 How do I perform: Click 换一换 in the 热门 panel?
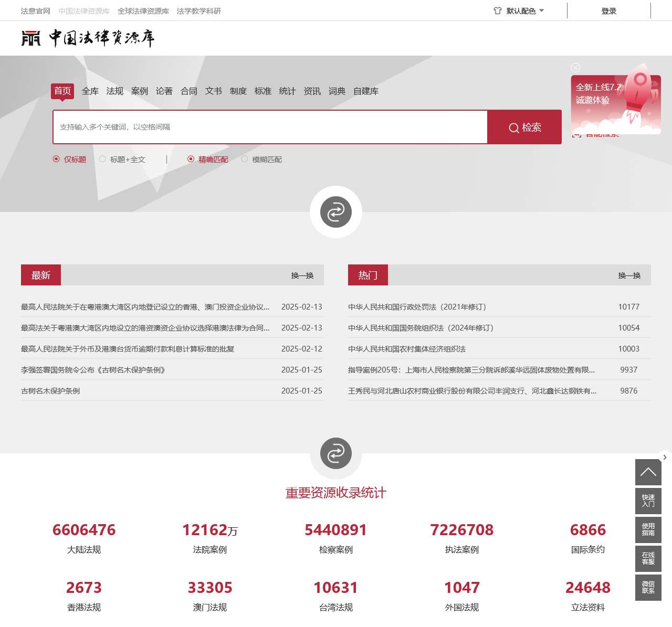tap(629, 275)
